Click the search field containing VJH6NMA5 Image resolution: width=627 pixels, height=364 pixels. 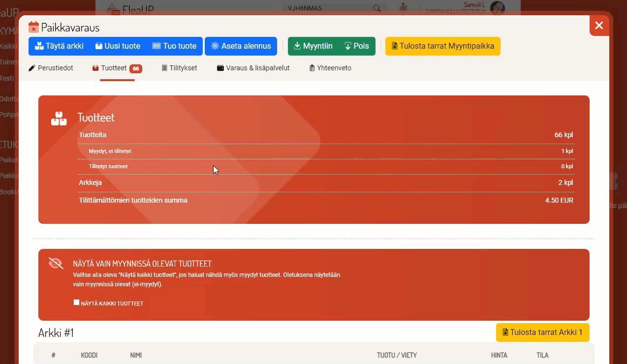(x=325, y=8)
